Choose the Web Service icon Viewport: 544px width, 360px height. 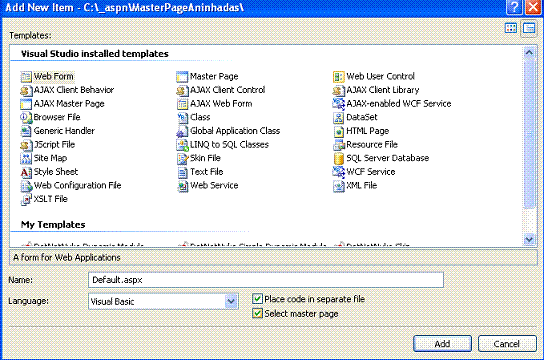point(182,186)
